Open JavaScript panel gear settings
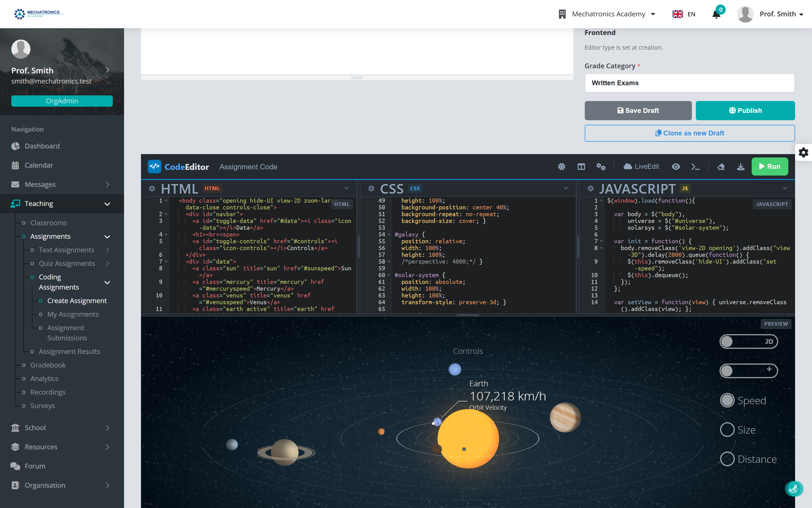This screenshot has height=508, width=812. click(591, 189)
